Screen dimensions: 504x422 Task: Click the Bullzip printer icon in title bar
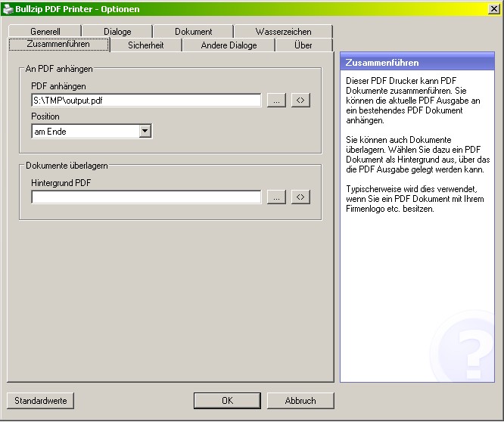coord(8,8)
